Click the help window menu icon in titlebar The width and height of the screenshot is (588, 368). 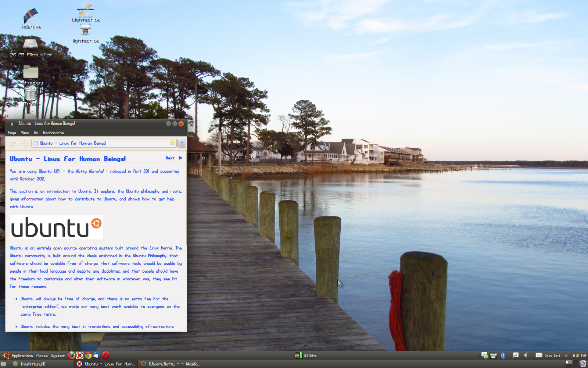tap(12, 124)
